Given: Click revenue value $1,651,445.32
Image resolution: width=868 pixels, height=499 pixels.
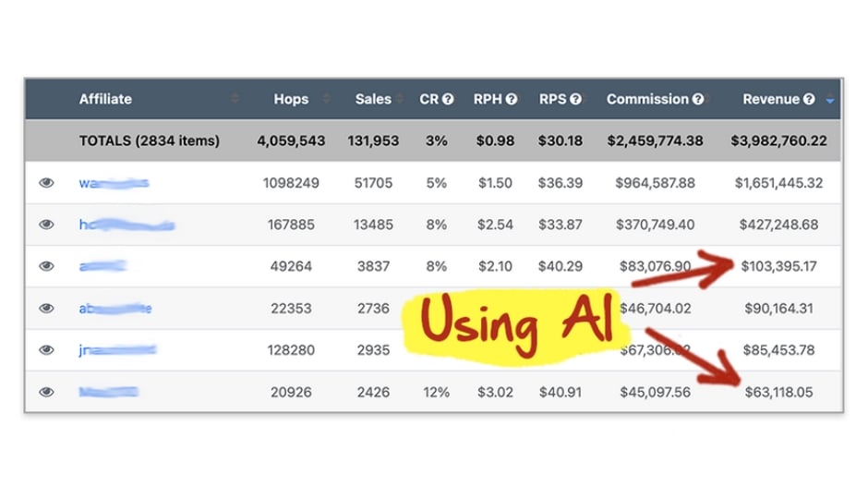Looking at the screenshot, I should click(778, 183).
